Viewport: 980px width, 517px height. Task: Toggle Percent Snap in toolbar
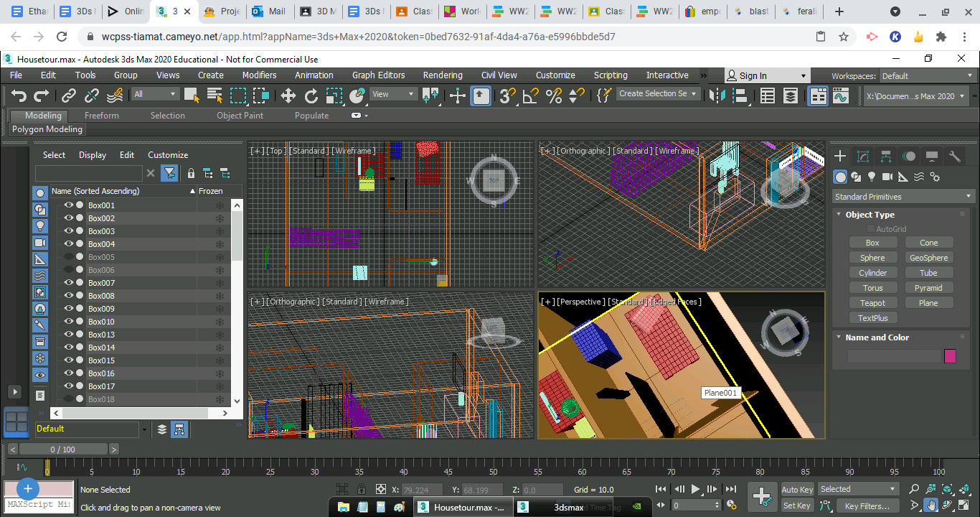coord(554,96)
